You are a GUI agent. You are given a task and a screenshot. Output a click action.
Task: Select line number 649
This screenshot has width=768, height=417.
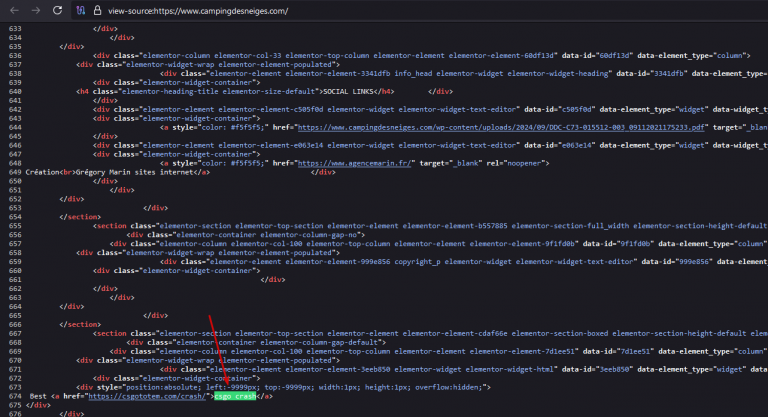tap(15, 172)
